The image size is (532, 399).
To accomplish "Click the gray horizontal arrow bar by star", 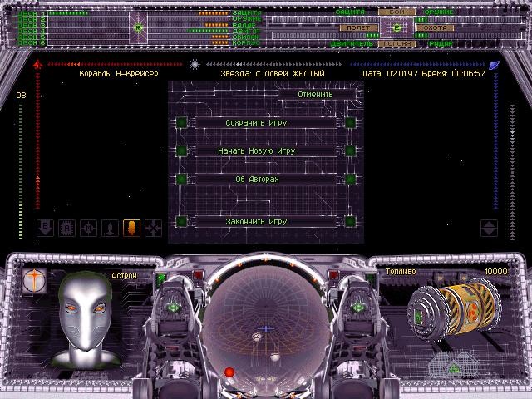I will [x=273, y=65].
